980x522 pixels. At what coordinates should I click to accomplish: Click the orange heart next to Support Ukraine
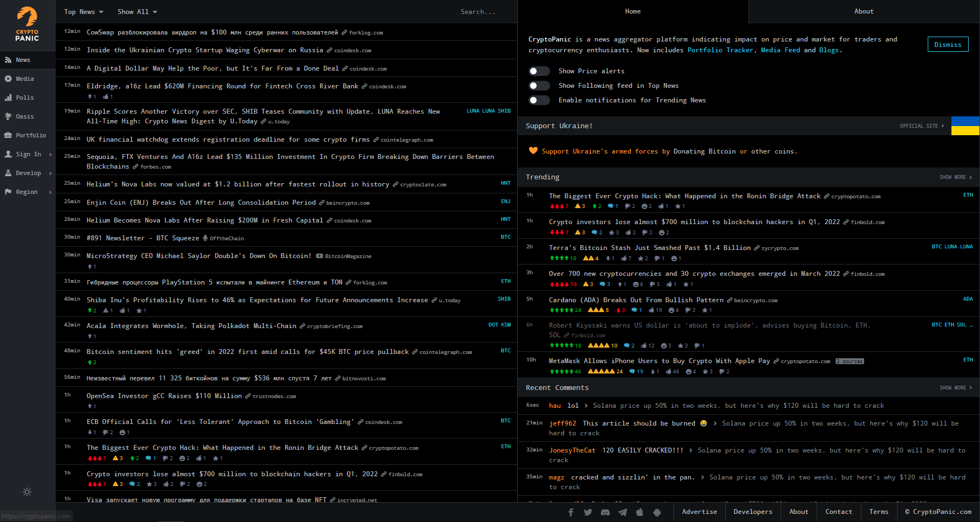click(533, 151)
